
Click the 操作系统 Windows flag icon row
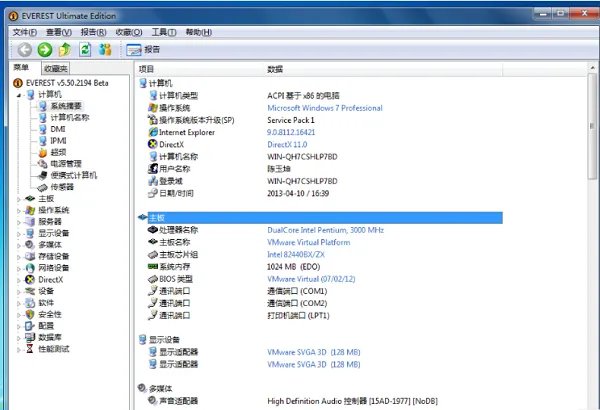(x=153, y=108)
